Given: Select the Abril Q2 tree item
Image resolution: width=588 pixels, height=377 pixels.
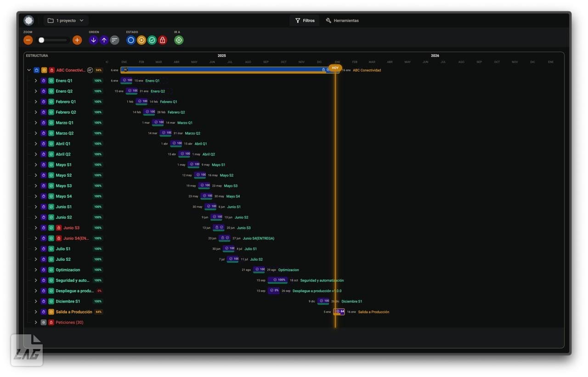Looking at the screenshot, I should tap(63, 154).
